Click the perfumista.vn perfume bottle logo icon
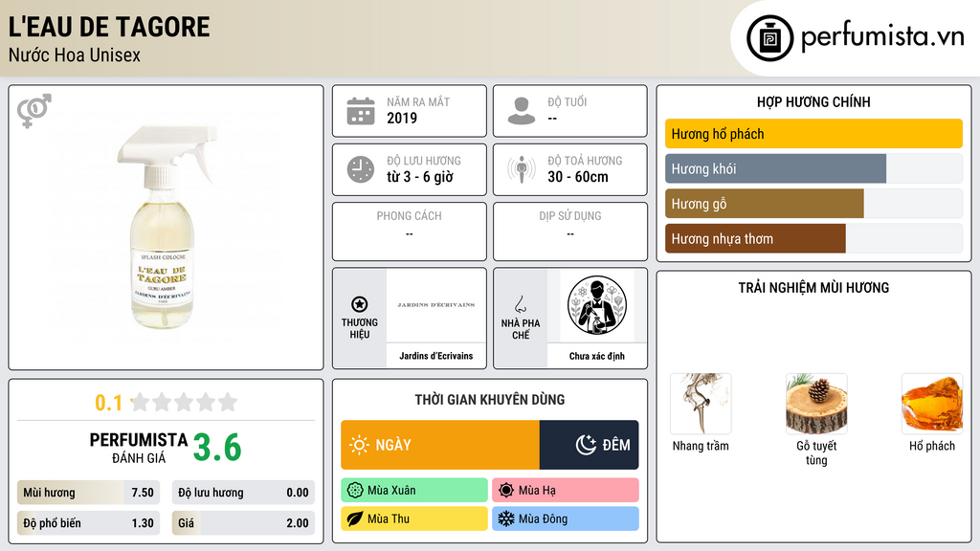Viewport: 980px width, 551px height. 769,38
